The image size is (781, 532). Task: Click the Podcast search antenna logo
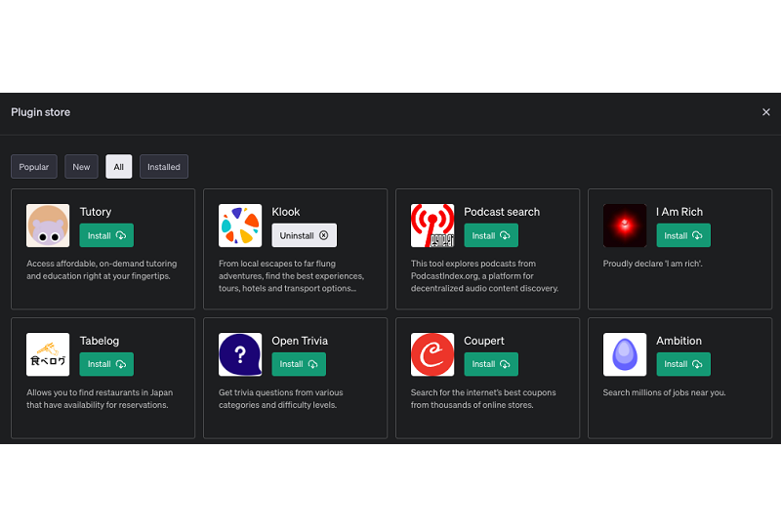point(432,225)
